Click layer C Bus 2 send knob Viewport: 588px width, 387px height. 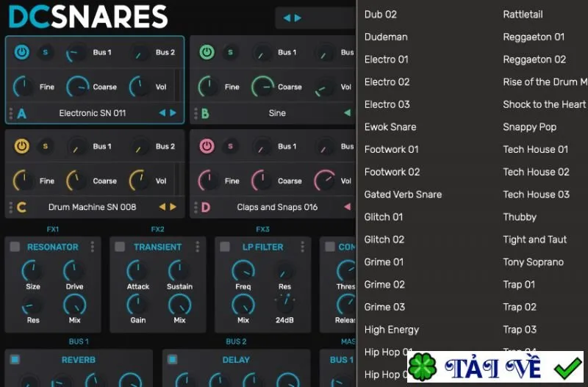coord(139,147)
